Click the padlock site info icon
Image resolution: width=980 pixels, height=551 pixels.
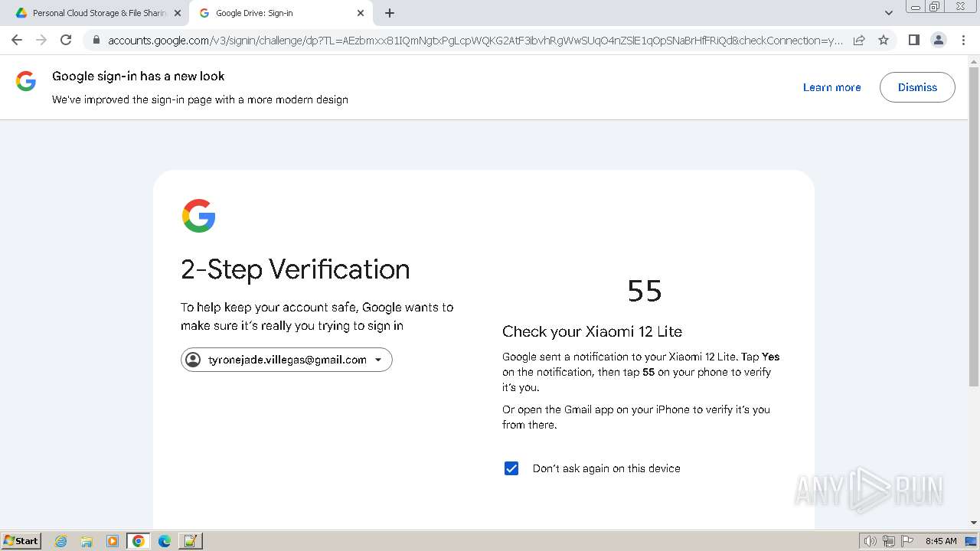coord(96,41)
